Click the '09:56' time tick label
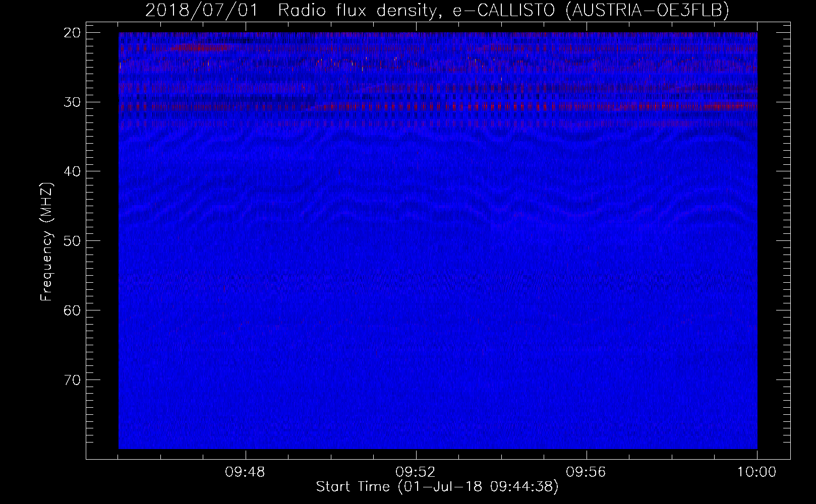The height and width of the screenshot is (504, 816). click(x=587, y=472)
